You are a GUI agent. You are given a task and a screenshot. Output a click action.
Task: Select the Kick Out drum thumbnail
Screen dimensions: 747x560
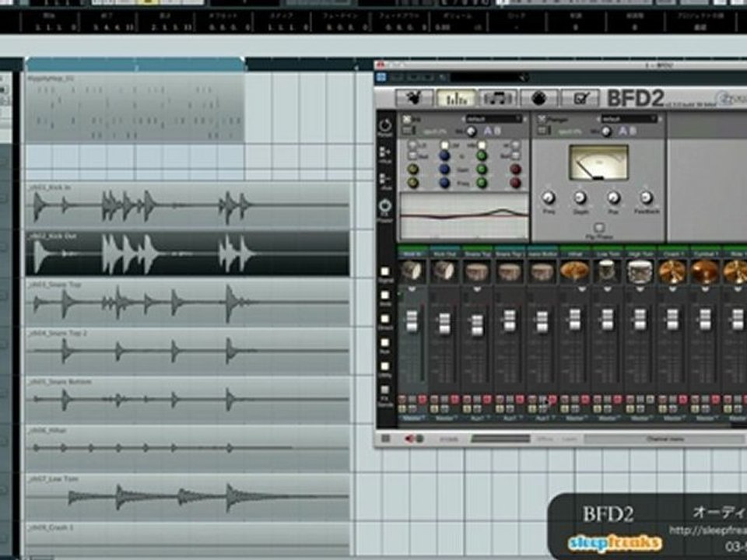(x=444, y=271)
